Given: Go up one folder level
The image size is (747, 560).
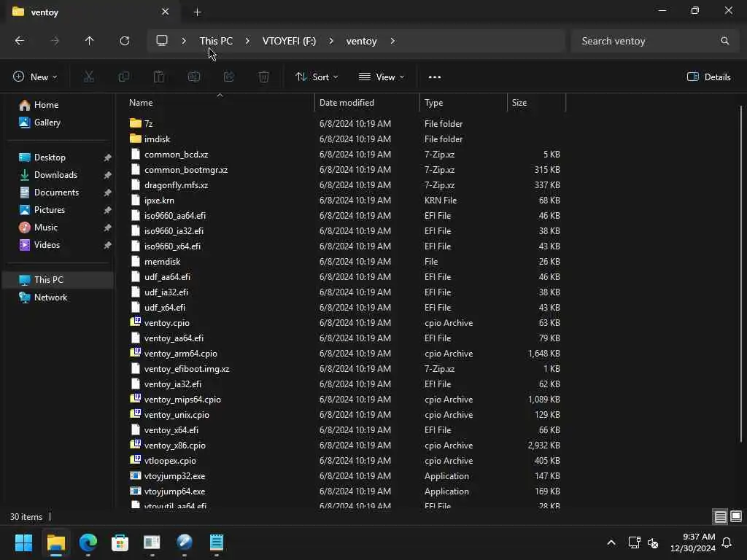Looking at the screenshot, I should pyautogui.click(x=89, y=41).
